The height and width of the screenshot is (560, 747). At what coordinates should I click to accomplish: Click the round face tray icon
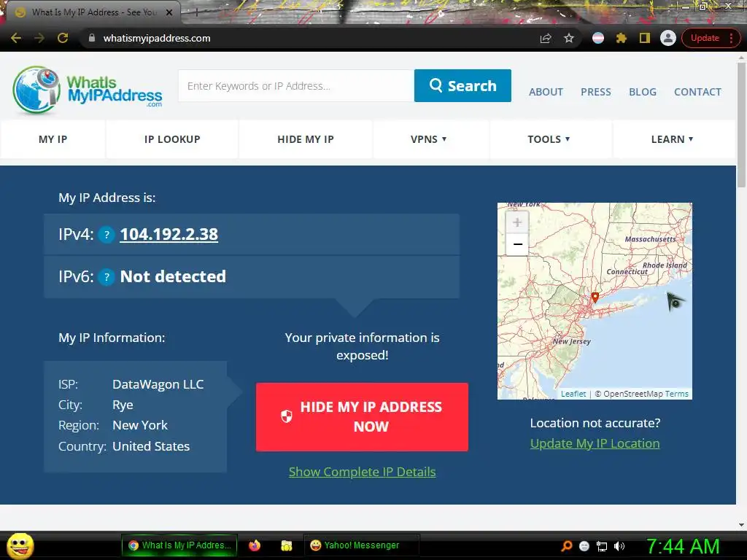584,546
